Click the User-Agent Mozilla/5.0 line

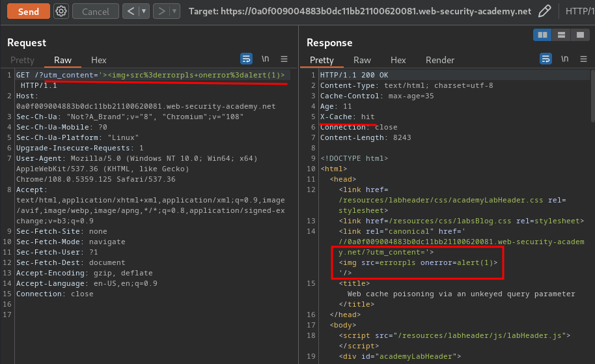pos(137,158)
